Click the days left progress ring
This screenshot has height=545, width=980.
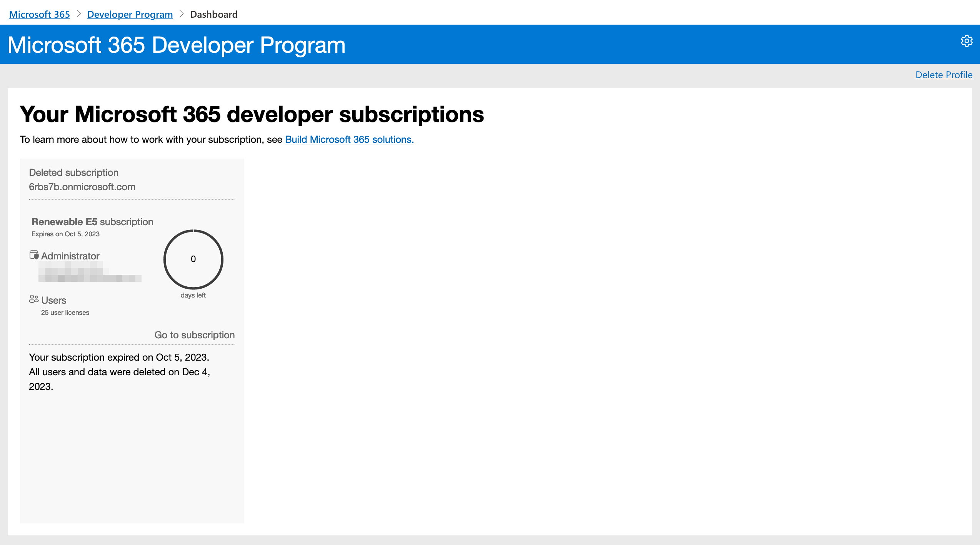coord(193,259)
